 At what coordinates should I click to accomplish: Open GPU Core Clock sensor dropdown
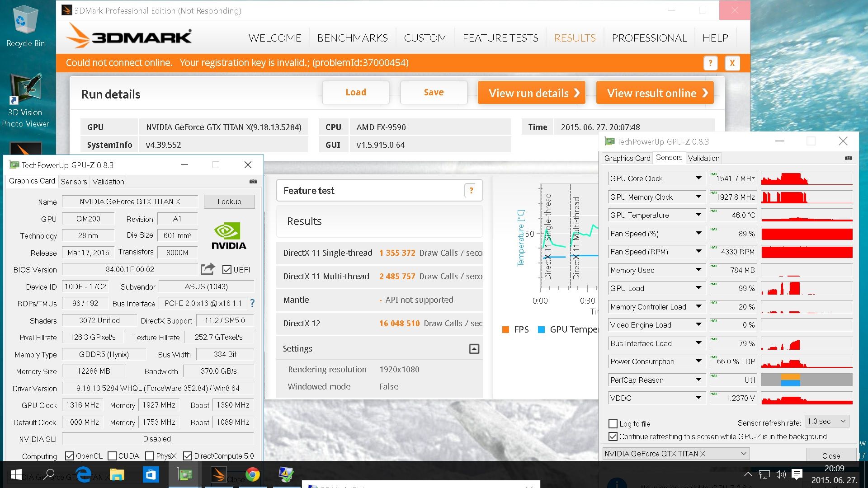tap(698, 178)
